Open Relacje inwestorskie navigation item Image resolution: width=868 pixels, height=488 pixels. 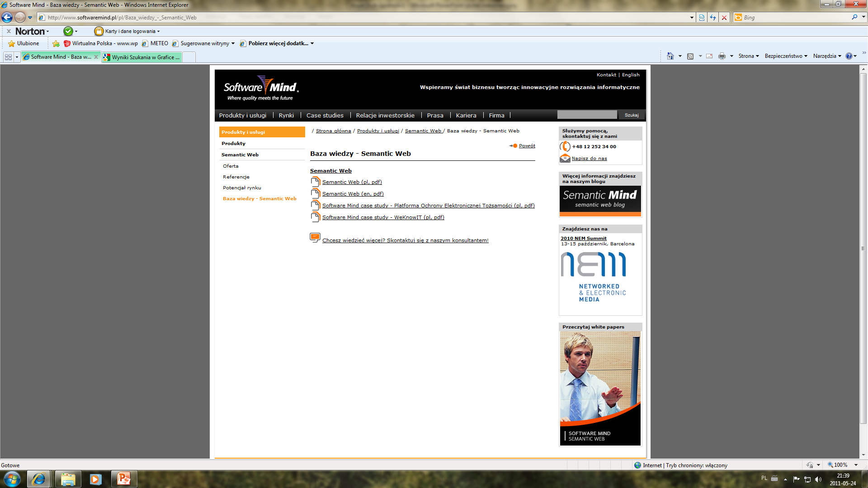tap(385, 115)
